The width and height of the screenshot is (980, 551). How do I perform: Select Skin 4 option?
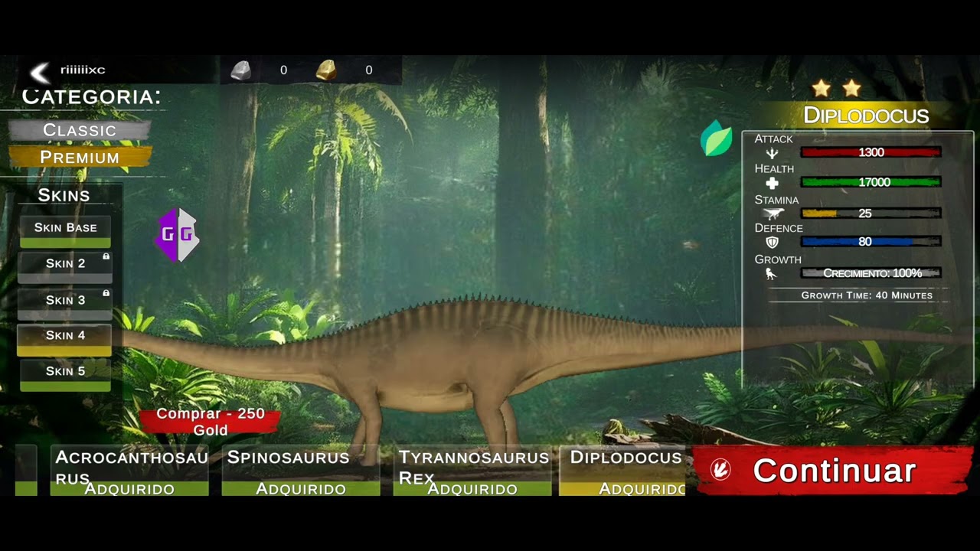point(65,340)
